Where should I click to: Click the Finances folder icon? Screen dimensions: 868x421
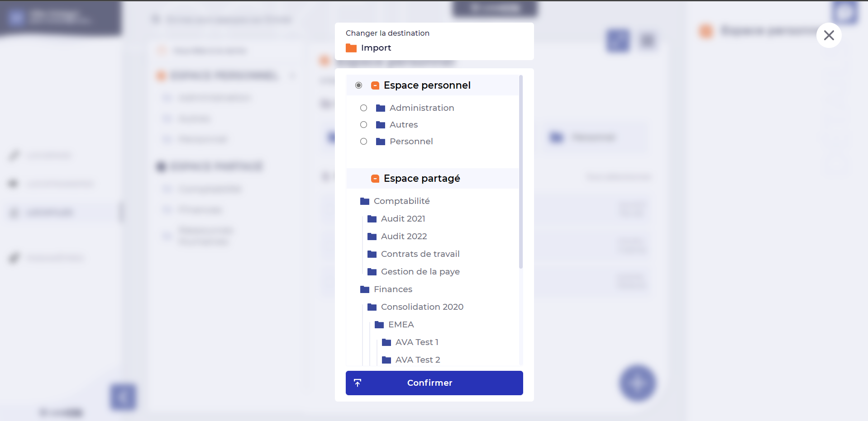point(365,289)
